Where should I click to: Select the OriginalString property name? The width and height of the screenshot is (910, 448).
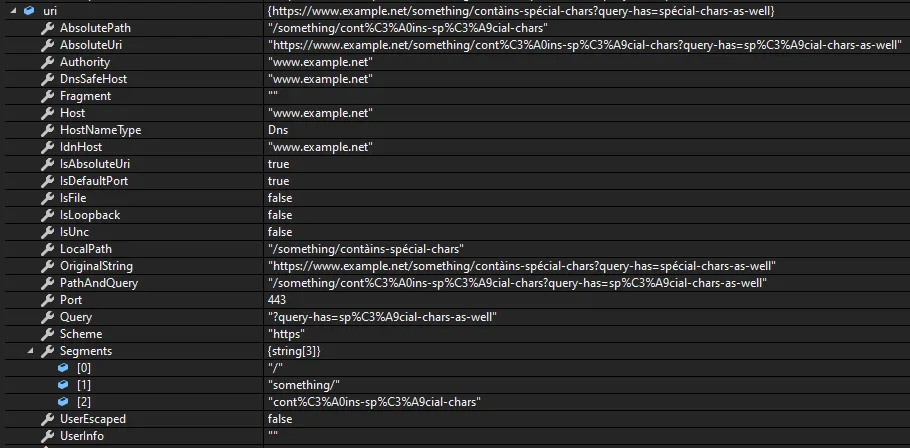(96, 266)
